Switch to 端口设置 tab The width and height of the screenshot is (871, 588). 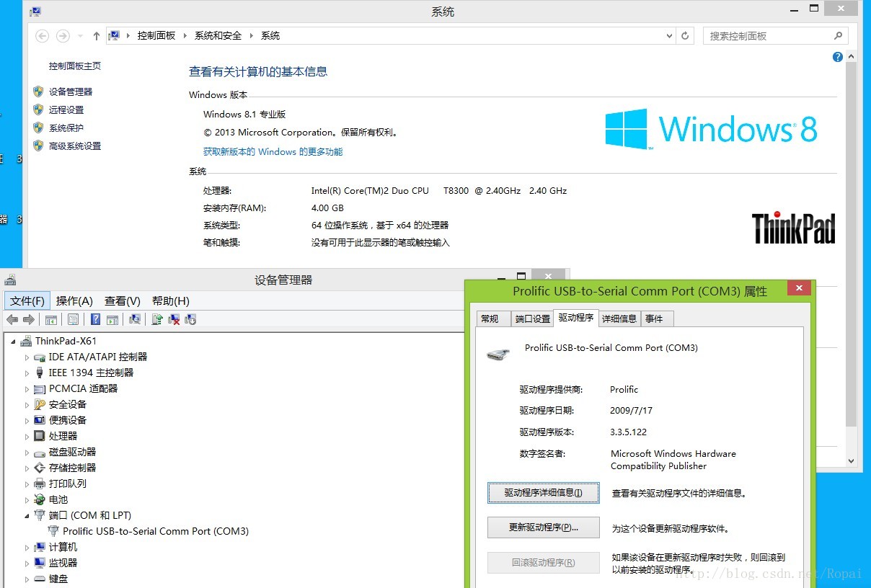click(x=532, y=318)
